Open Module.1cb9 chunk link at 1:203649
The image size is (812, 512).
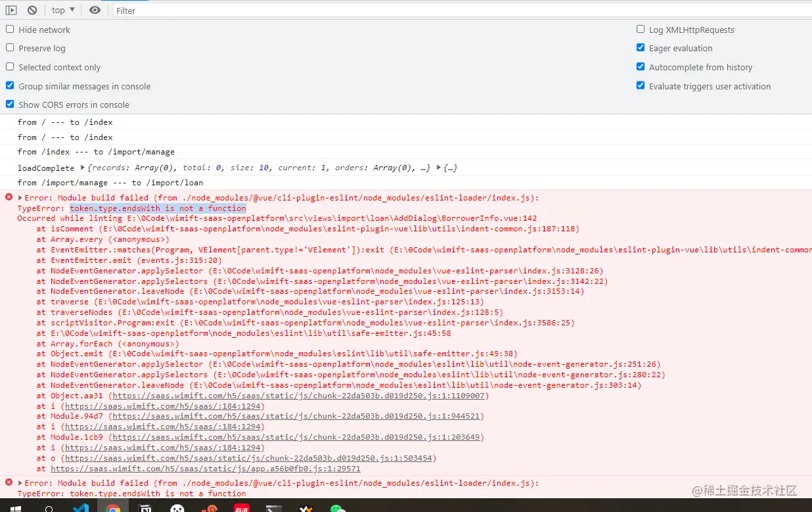coord(296,437)
